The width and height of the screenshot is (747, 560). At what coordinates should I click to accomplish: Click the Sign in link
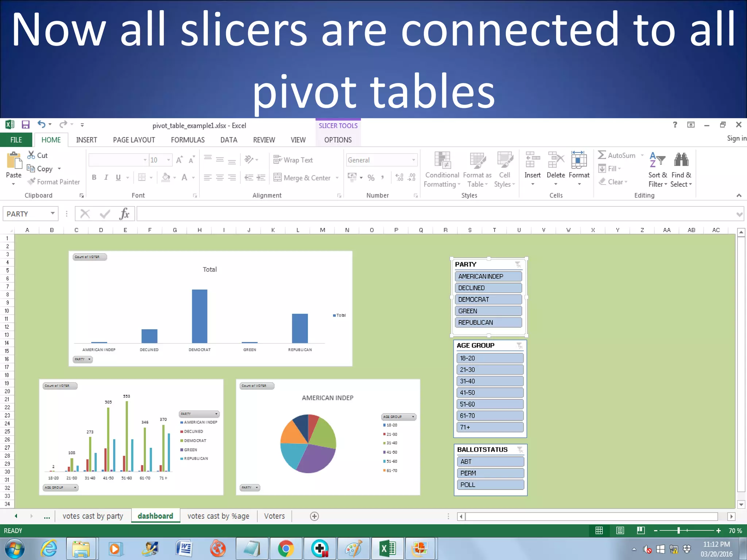737,138
